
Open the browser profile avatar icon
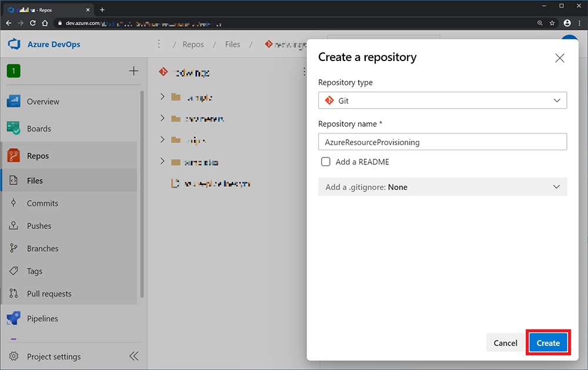pyautogui.click(x=567, y=23)
